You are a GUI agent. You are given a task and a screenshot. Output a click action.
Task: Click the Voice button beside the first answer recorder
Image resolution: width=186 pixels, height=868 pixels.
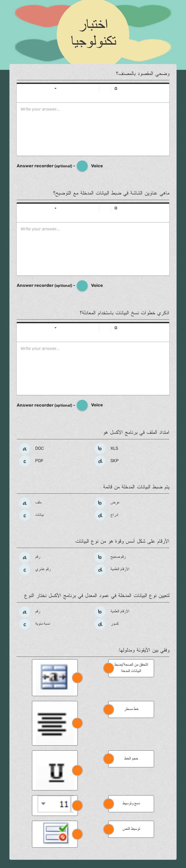coord(98,166)
